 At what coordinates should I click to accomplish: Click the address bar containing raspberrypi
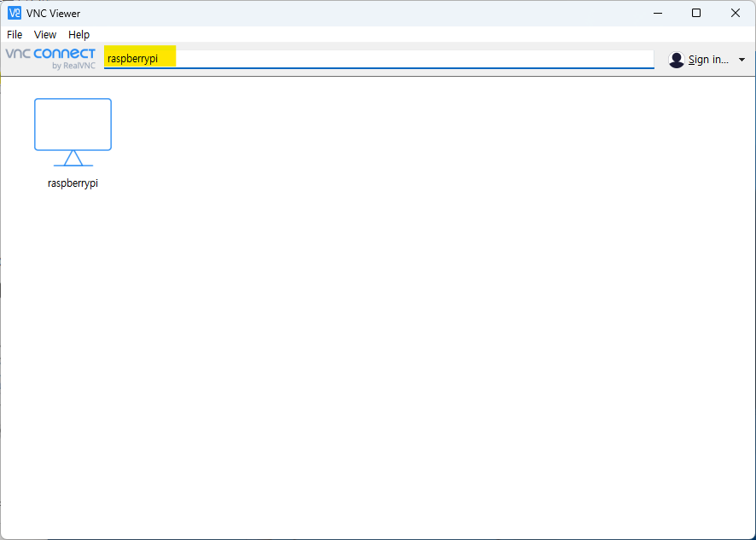coord(379,59)
